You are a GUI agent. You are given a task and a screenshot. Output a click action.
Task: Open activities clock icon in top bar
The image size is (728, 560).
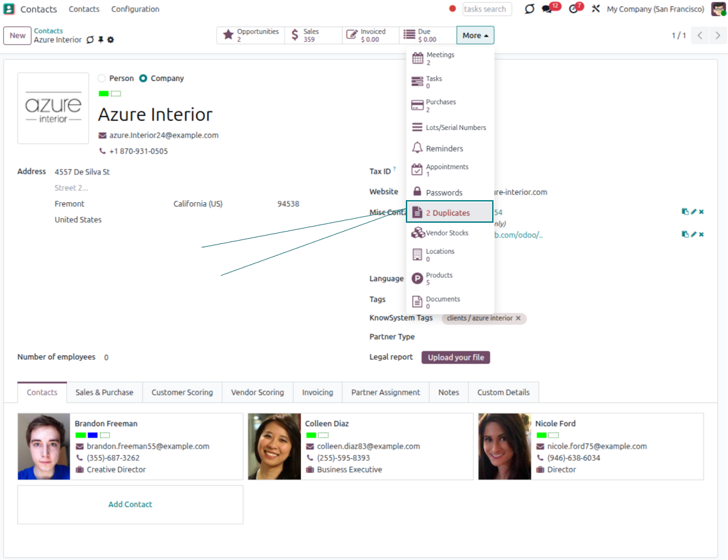pyautogui.click(x=573, y=9)
